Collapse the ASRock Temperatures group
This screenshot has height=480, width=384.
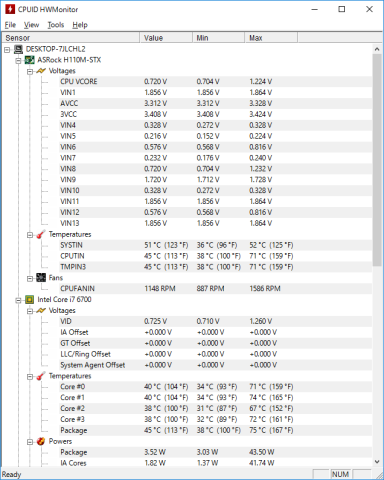coord(30,235)
